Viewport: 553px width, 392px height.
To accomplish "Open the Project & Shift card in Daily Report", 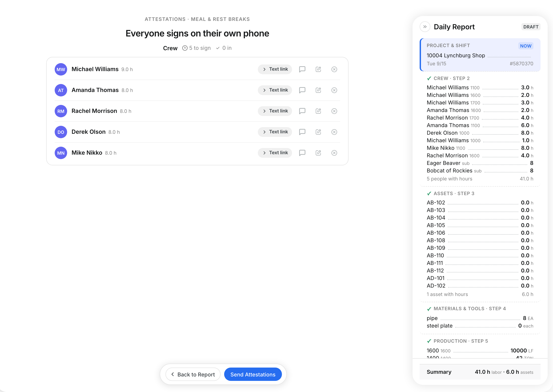I will [x=480, y=55].
